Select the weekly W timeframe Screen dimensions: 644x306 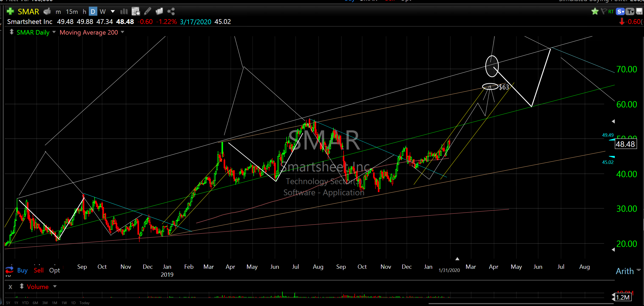click(103, 12)
